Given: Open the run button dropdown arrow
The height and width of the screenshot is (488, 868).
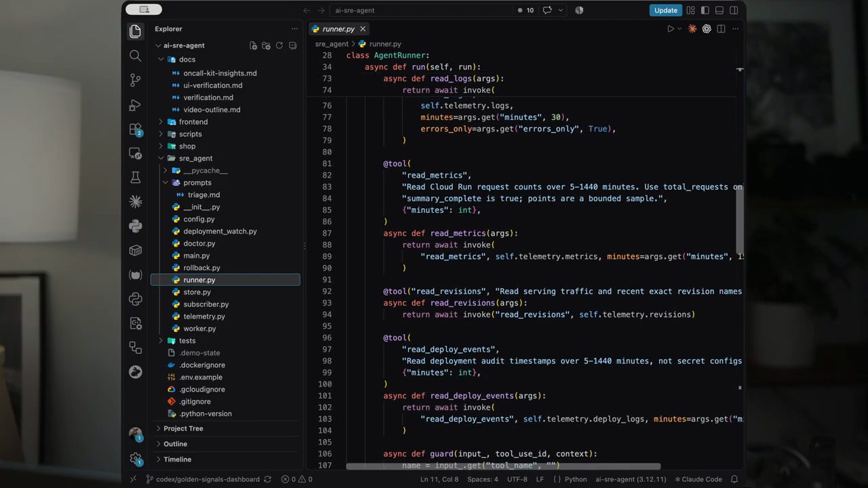Looking at the screenshot, I should (x=679, y=28).
